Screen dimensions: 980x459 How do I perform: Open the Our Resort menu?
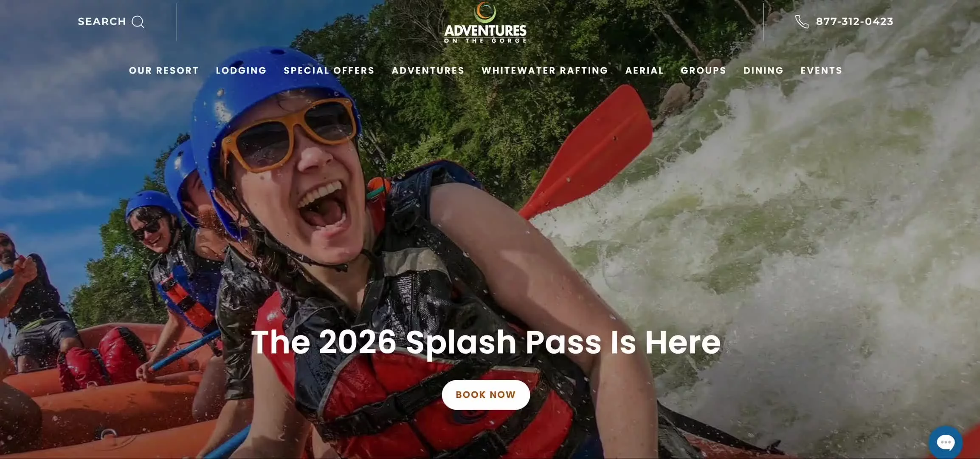coord(164,71)
